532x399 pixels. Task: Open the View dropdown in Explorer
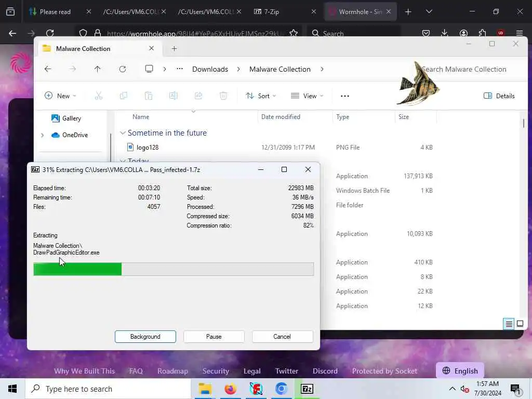point(307,96)
